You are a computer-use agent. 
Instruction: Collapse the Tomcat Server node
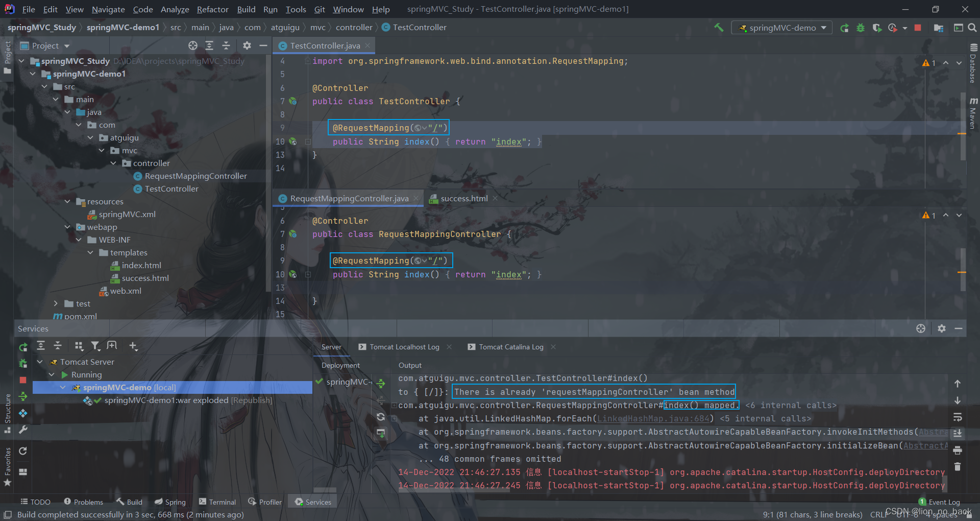[40, 362]
